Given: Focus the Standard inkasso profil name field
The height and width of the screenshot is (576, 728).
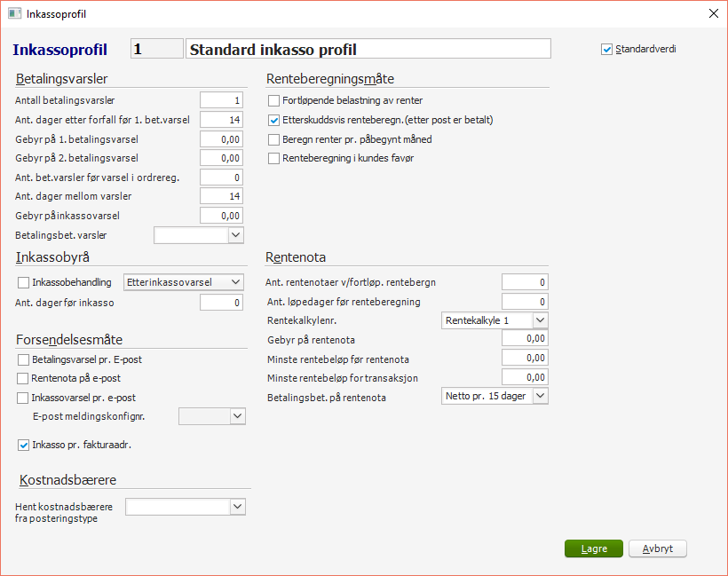Looking at the screenshot, I should pos(369,49).
